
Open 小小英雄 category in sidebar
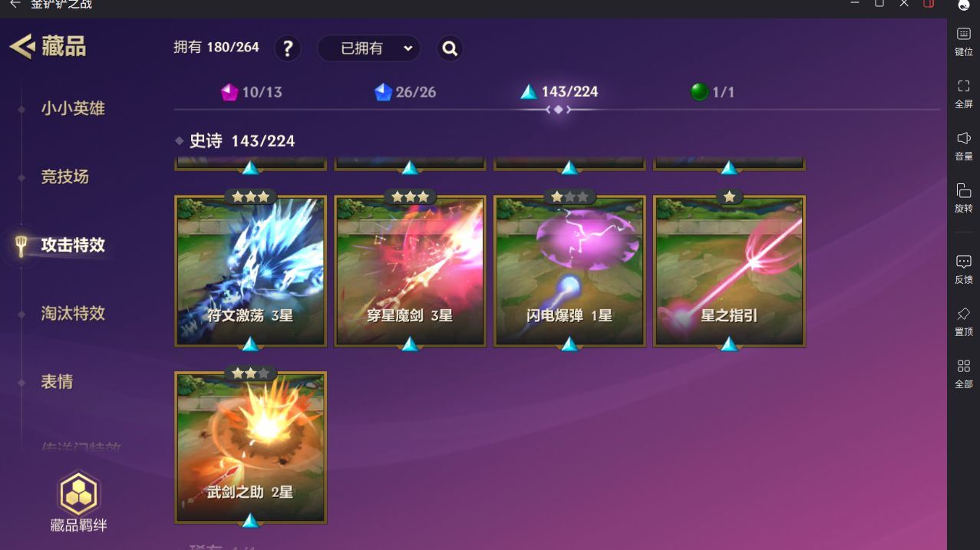(x=73, y=108)
